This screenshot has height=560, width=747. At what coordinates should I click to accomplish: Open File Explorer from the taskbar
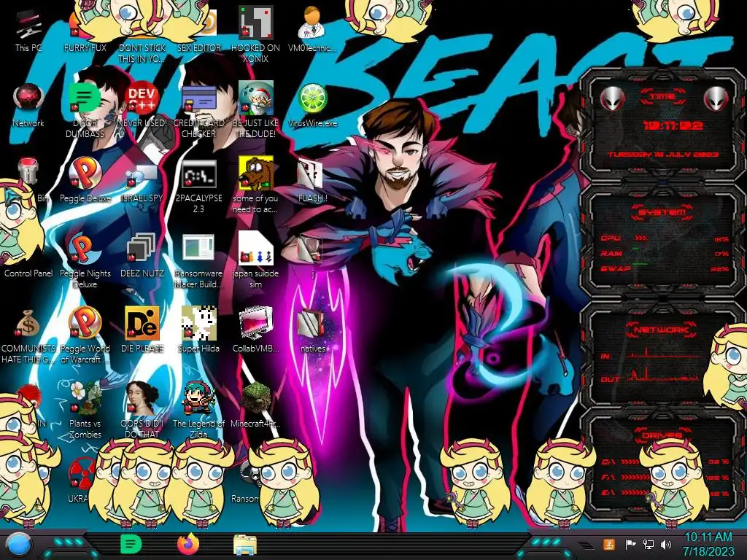pyautogui.click(x=245, y=545)
